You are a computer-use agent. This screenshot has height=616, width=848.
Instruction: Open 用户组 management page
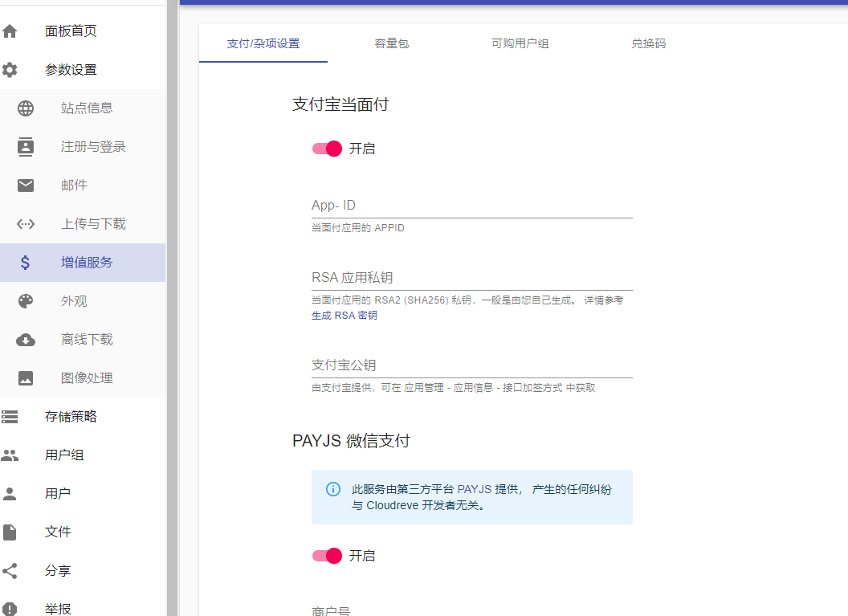pyautogui.click(x=83, y=455)
